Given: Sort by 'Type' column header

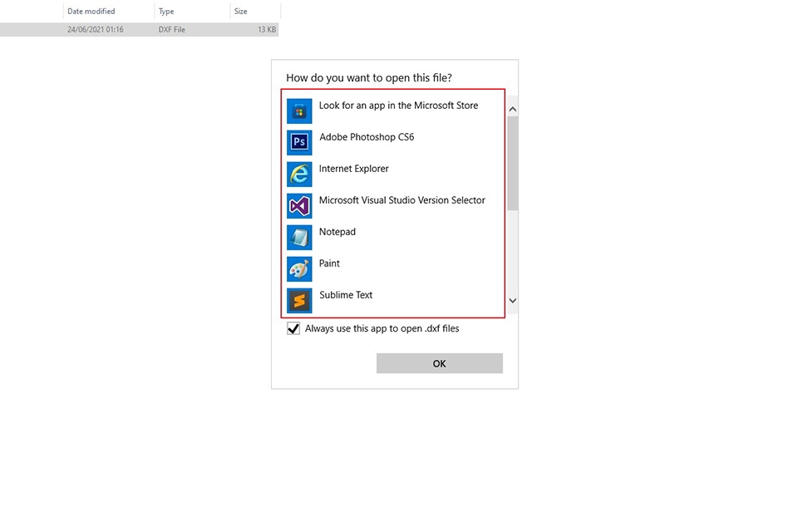Looking at the screenshot, I should pyautogui.click(x=166, y=11).
